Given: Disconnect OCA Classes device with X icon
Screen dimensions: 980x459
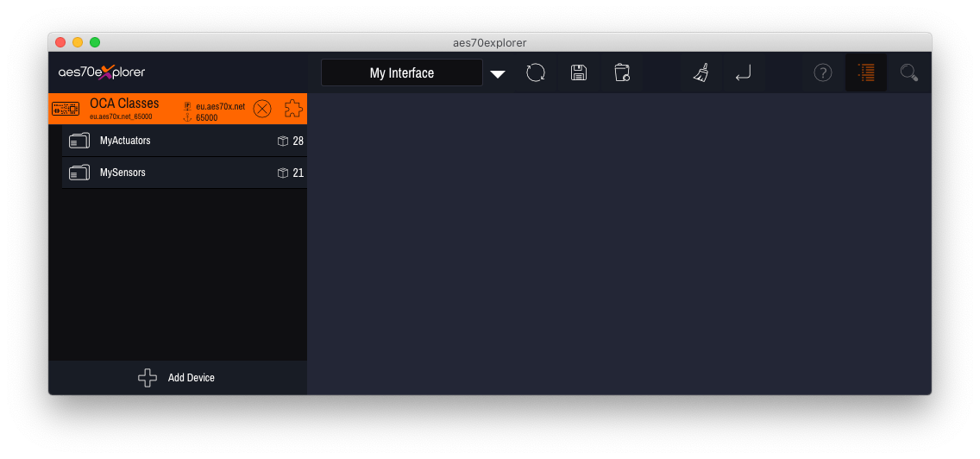Looking at the screenshot, I should coord(262,109).
